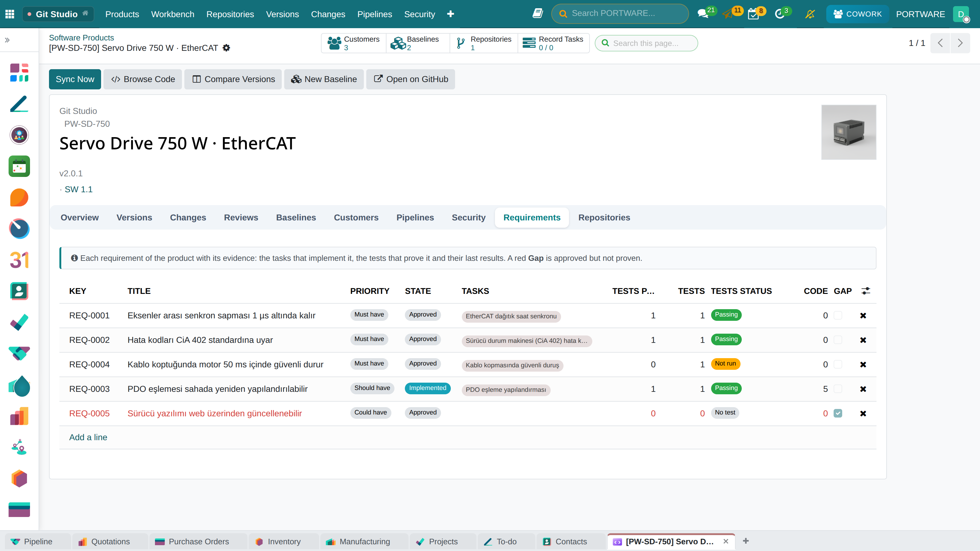
Task: Open the orange chat bubble app in the sidebar
Action: click(19, 197)
